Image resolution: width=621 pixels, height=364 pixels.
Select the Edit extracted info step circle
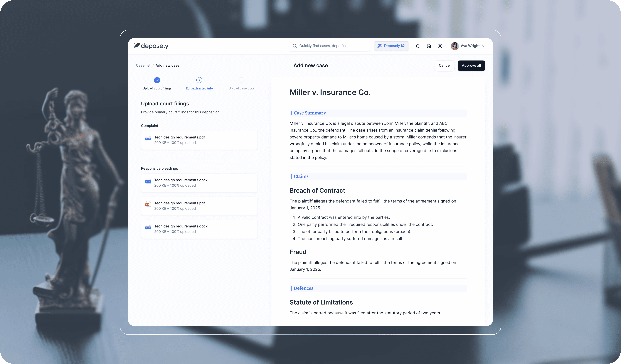tap(199, 80)
